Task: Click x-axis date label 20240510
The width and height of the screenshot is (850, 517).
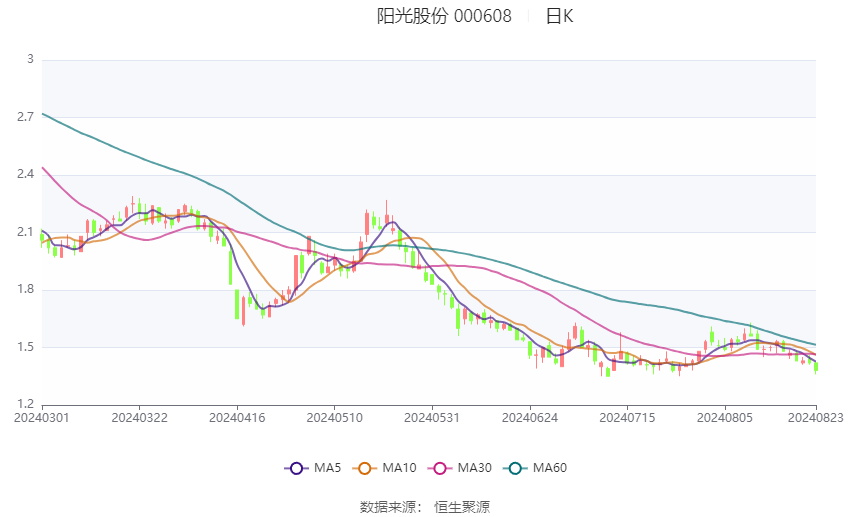Action: tap(334, 418)
